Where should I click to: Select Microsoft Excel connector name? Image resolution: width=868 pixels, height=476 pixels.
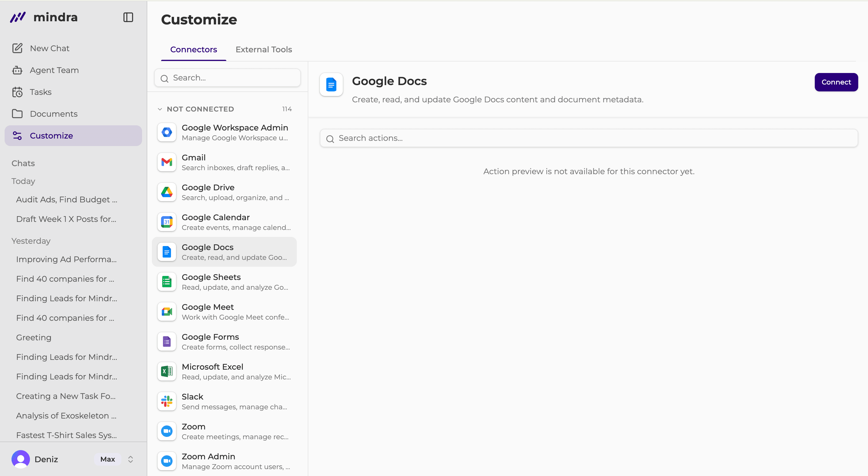tap(212, 366)
